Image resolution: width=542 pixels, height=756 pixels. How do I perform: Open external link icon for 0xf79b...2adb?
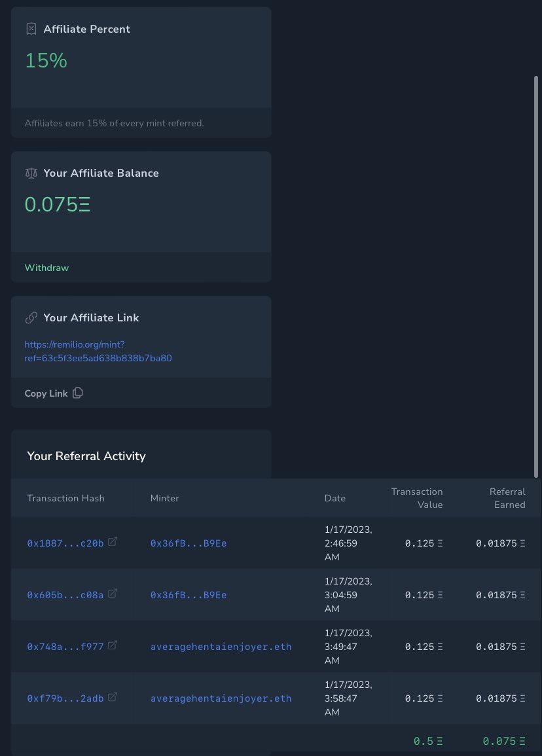click(113, 697)
